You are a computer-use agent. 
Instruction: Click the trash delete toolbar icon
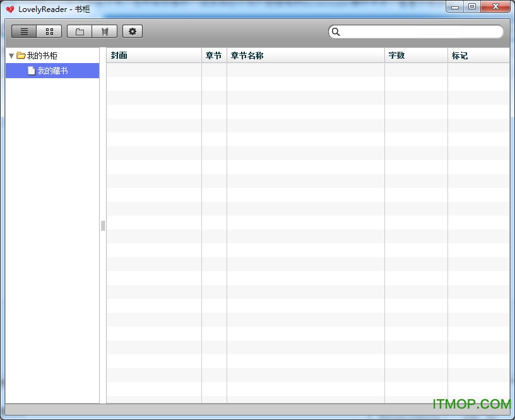[105, 32]
